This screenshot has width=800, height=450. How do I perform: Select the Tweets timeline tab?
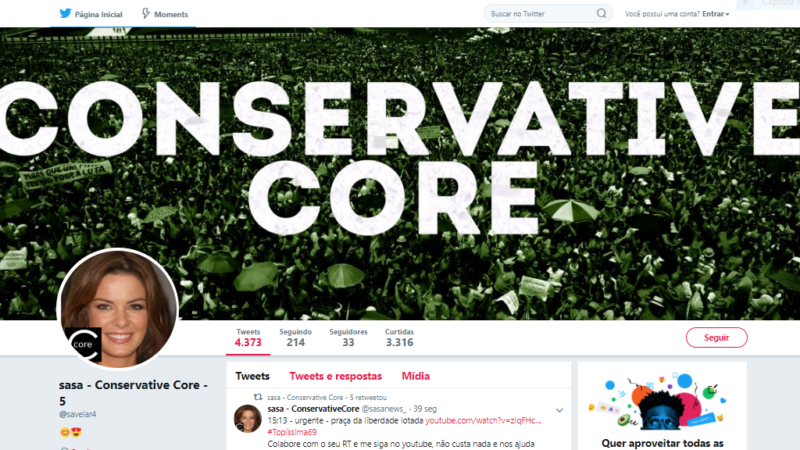tap(253, 376)
